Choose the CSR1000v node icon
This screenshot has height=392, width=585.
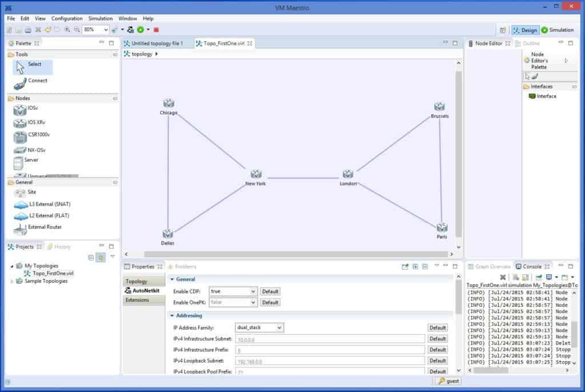click(x=19, y=137)
